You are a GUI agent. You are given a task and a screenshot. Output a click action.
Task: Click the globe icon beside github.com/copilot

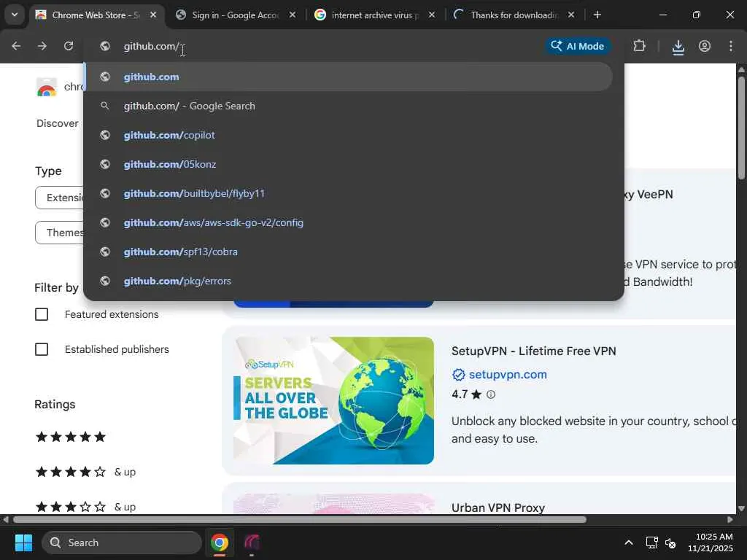coord(105,135)
